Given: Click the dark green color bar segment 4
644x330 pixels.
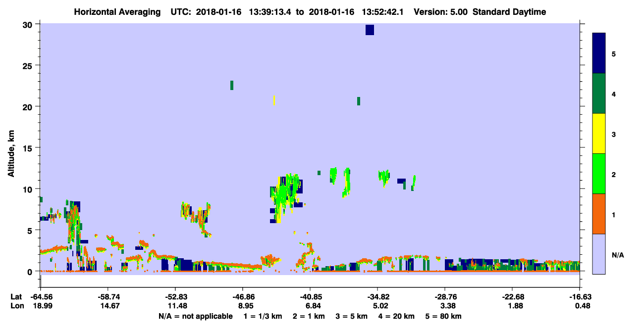Looking at the screenshot, I should [x=599, y=94].
